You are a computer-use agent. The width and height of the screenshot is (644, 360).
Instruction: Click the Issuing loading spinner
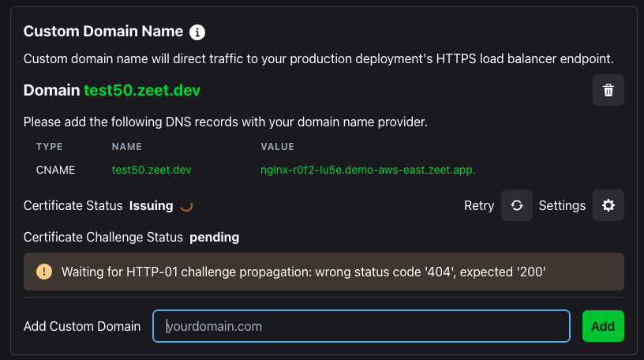click(186, 206)
